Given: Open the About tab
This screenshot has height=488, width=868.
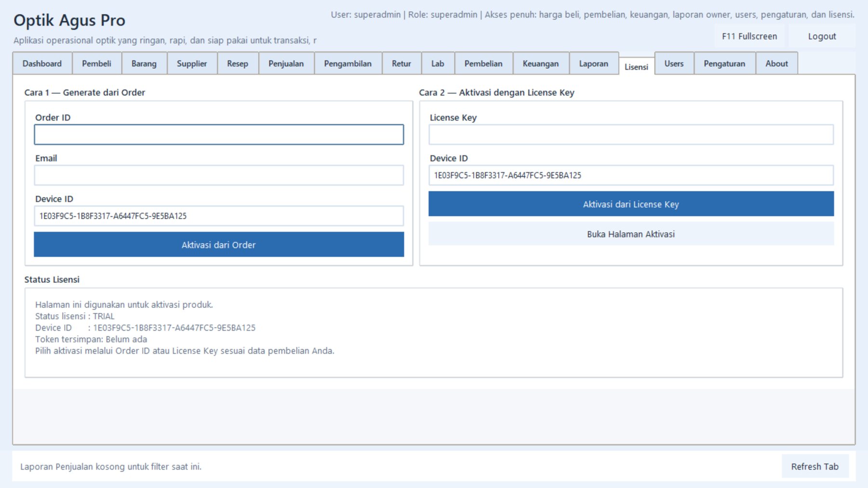Looking at the screenshot, I should tap(776, 64).
